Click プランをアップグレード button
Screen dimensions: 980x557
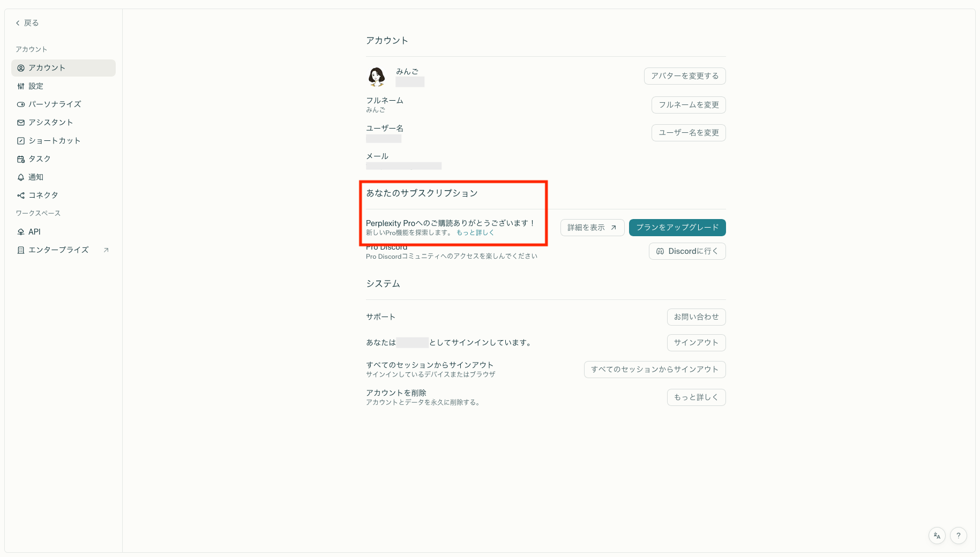(x=677, y=227)
